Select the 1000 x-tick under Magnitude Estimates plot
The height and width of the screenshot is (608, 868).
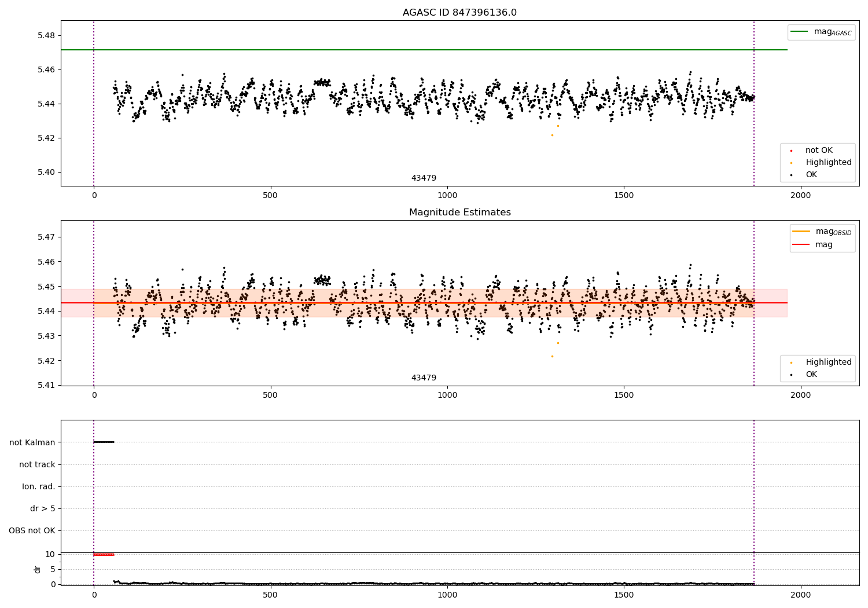[x=447, y=395]
